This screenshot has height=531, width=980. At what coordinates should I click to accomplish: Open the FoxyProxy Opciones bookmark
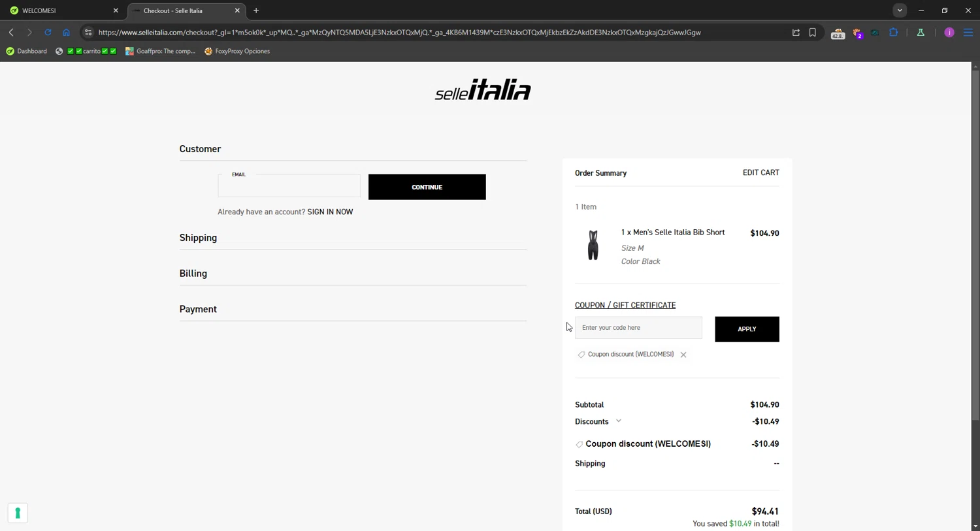[x=237, y=51]
